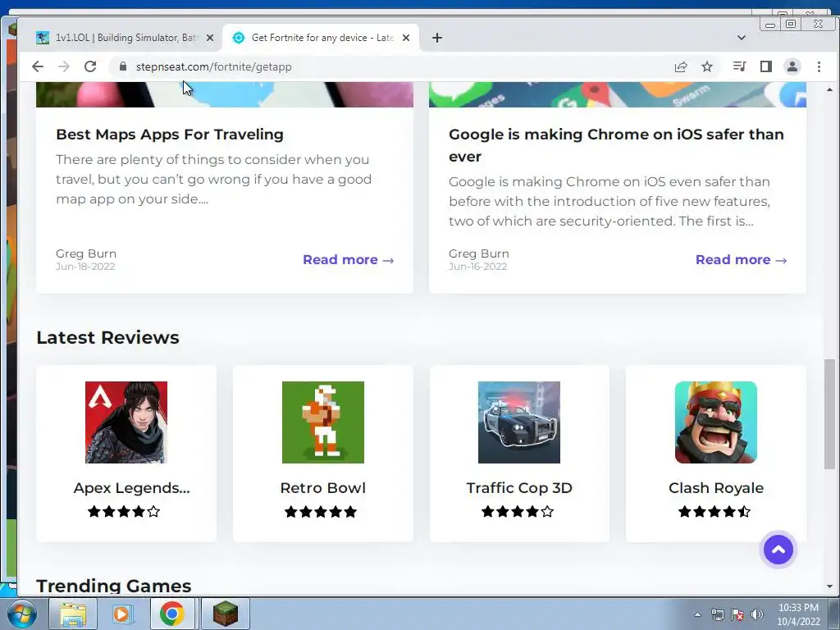Click Retro Bowl five-star rating
The height and width of the screenshot is (630, 840).
coord(321,512)
